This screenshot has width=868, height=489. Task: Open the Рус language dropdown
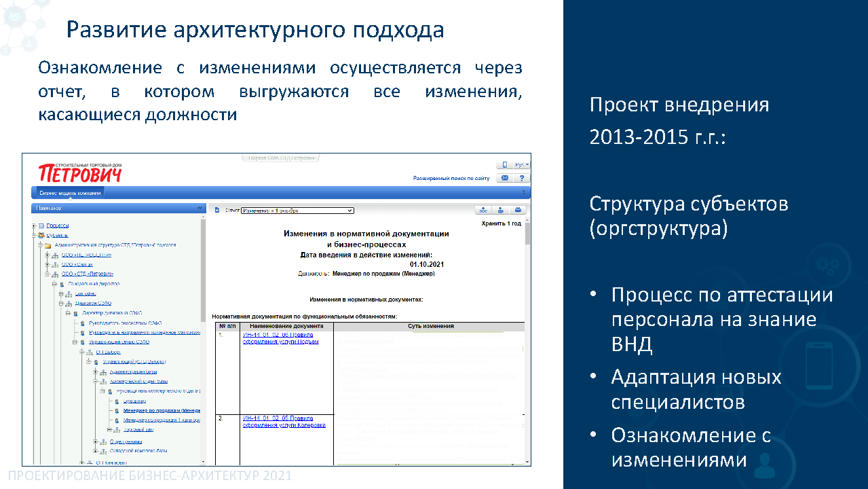(523, 164)
